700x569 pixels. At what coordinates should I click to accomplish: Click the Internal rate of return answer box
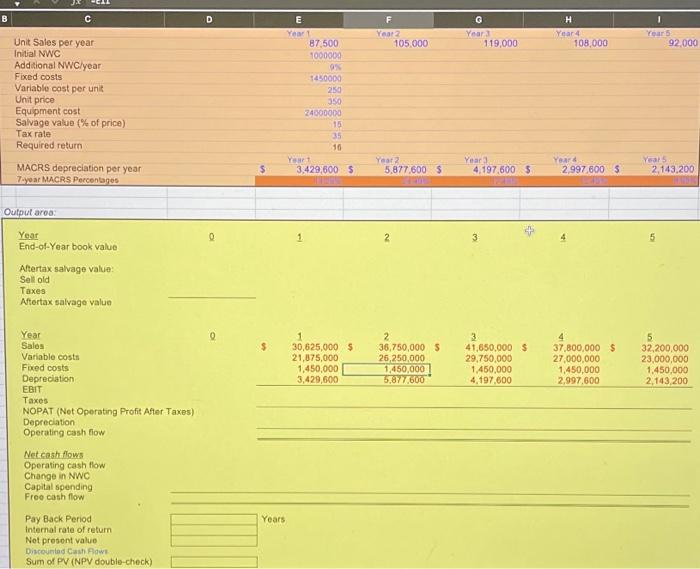tap(213, 530)
